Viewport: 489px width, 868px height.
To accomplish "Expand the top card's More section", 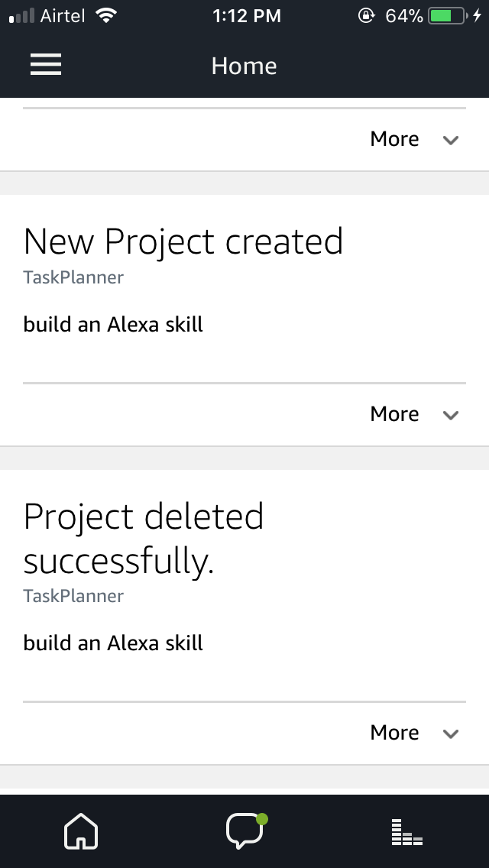I will 413,139.
